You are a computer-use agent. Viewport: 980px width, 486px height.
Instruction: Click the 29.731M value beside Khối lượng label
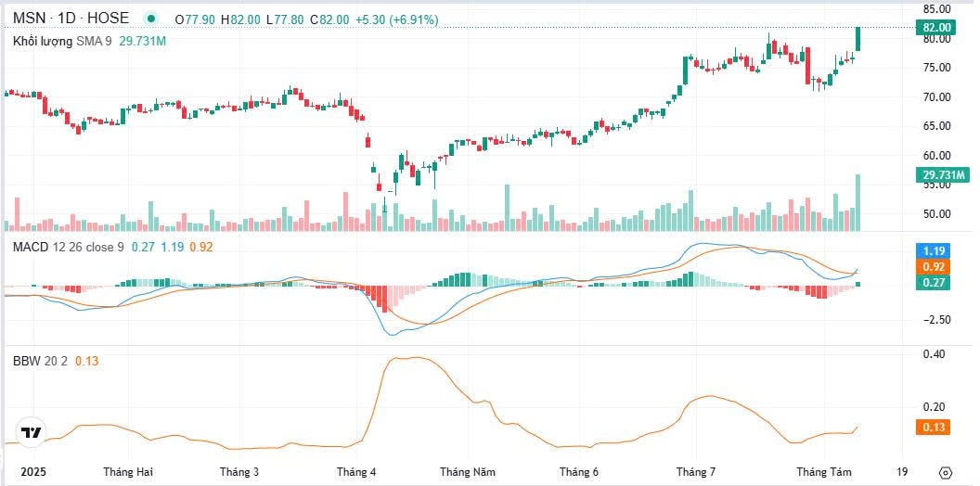tap(142, 41)
